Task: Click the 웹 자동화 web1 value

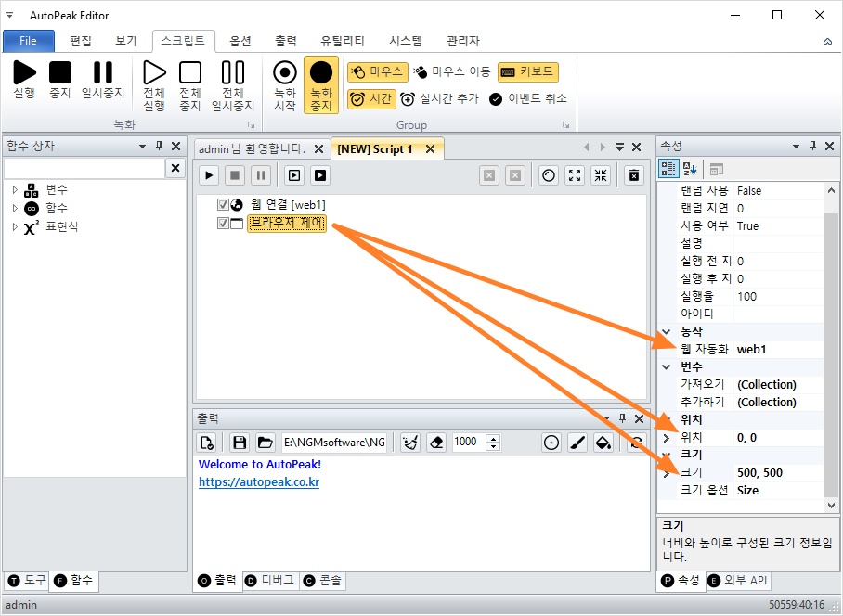Action: [x=779, y=349]
